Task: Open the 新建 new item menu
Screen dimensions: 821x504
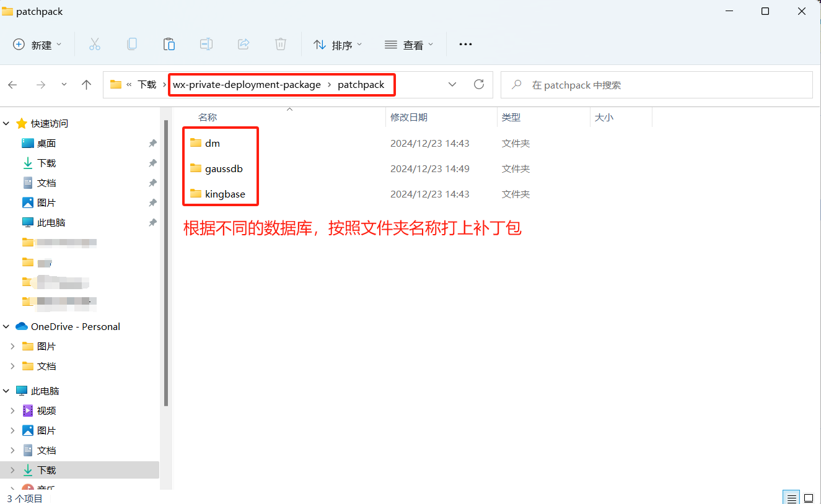Action: pyautogui.click(x=37, y=45)
